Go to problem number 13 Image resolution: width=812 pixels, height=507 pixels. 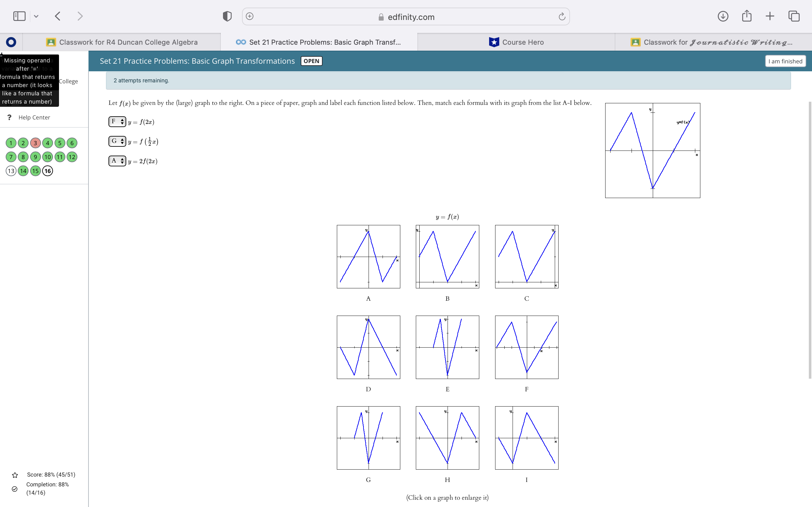point(11,171)
